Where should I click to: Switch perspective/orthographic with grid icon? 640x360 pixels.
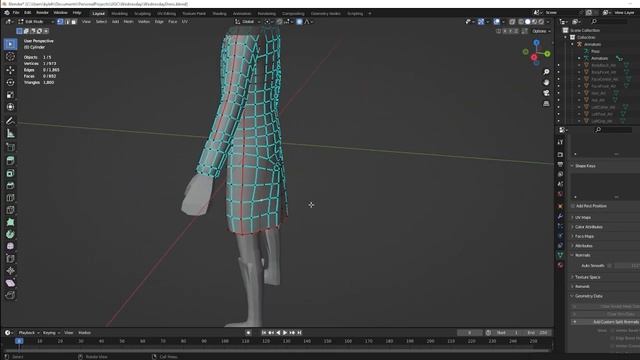(546, 104)
